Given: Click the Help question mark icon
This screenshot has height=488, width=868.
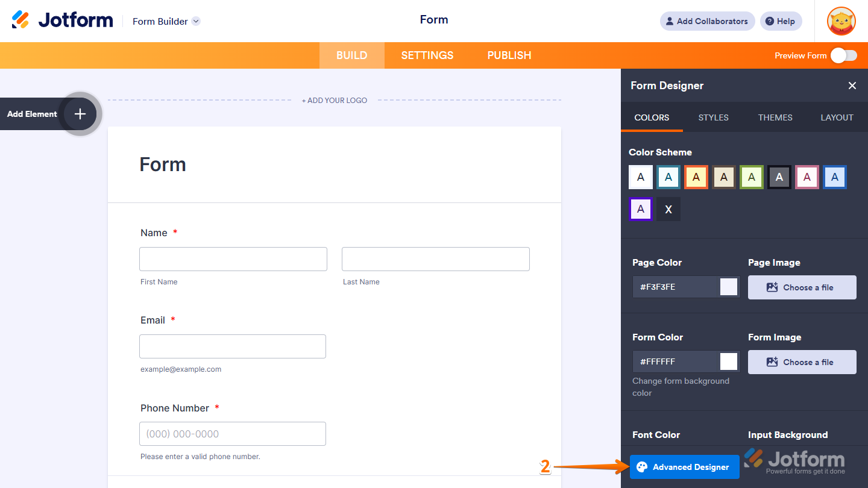Looking at the screenshot, I should 769,21.
